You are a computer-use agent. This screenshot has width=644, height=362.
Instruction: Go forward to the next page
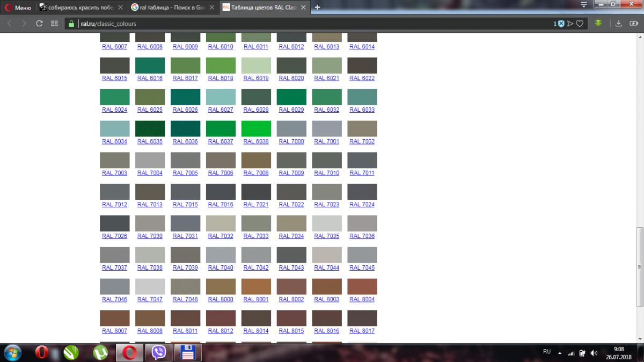coord(24,24)
